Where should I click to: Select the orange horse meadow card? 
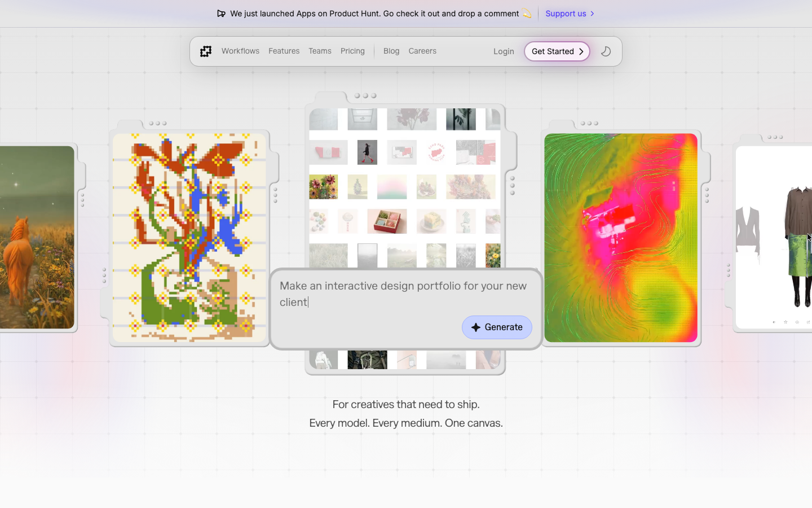(37, 237)
